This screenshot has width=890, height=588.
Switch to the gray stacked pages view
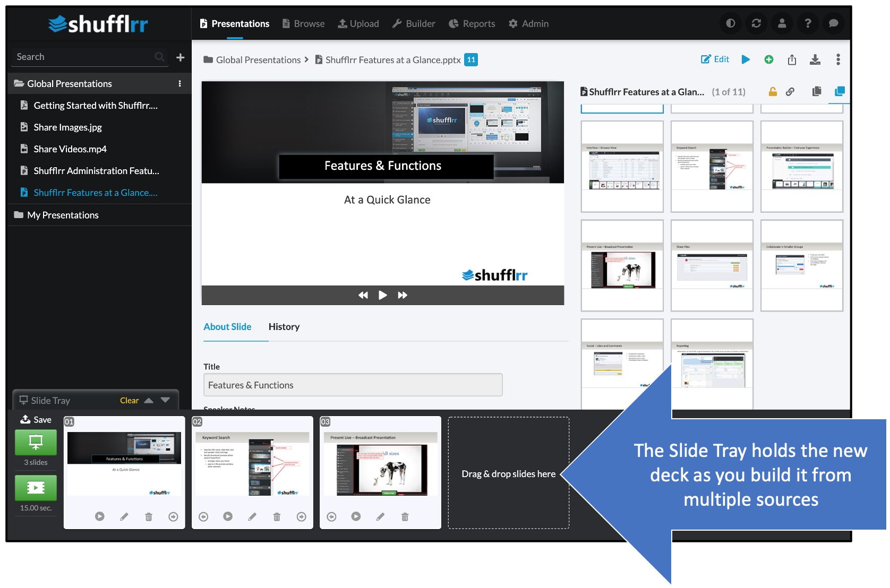pyautogui.click(x=817, y=92)
